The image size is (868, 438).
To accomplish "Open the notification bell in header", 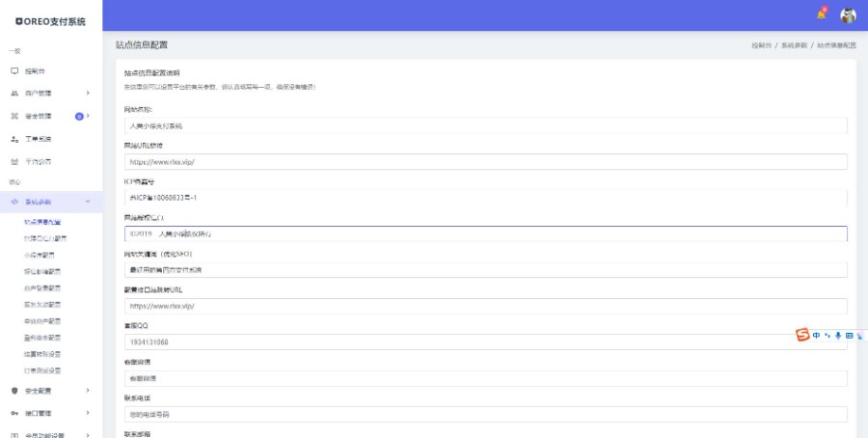I will pos(821,14).
